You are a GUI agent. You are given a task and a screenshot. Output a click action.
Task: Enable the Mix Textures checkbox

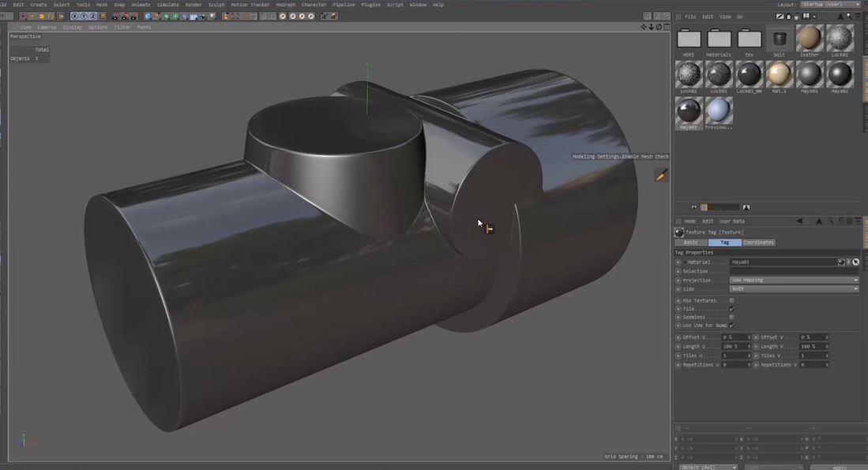pos(732,300)
